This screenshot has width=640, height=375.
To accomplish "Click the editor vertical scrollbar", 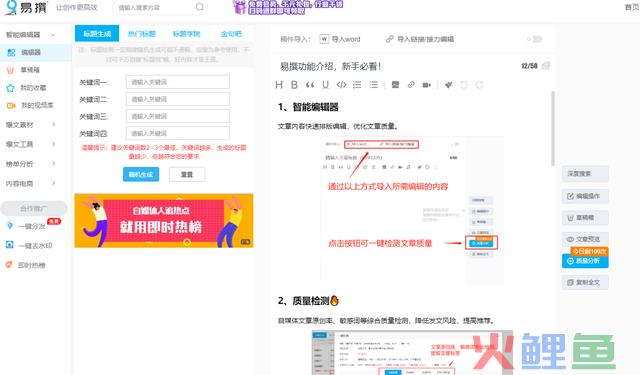I will [553, 128].
